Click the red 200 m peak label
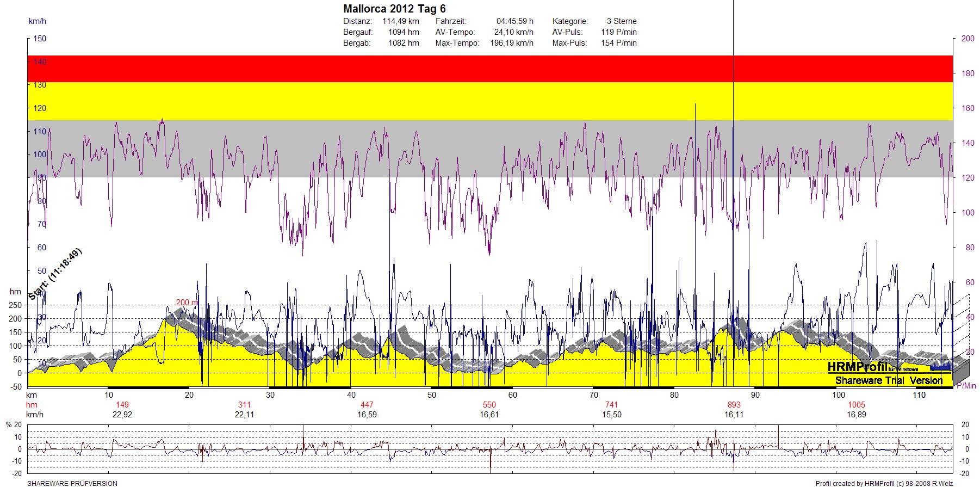 (x=187, y=303)
